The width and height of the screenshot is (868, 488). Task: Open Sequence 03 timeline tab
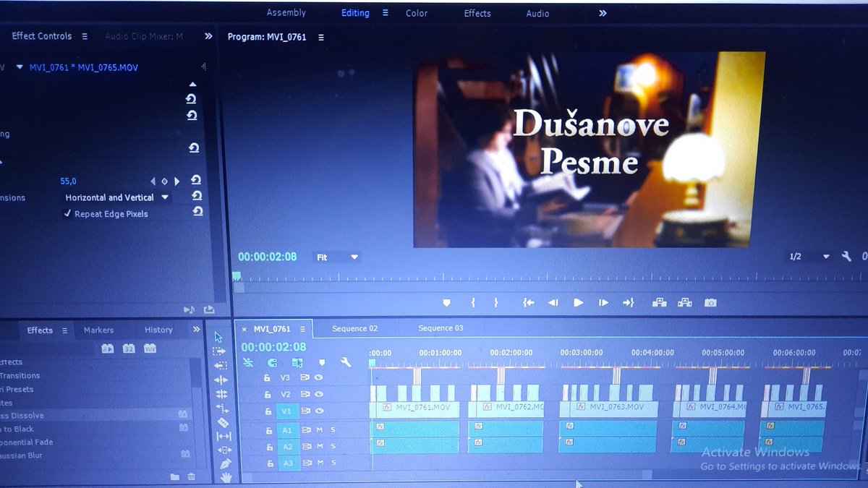click(441, 328)
